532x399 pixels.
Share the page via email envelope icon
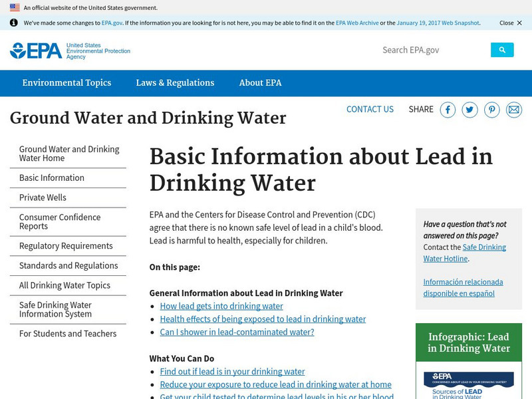tap(513, 110)
